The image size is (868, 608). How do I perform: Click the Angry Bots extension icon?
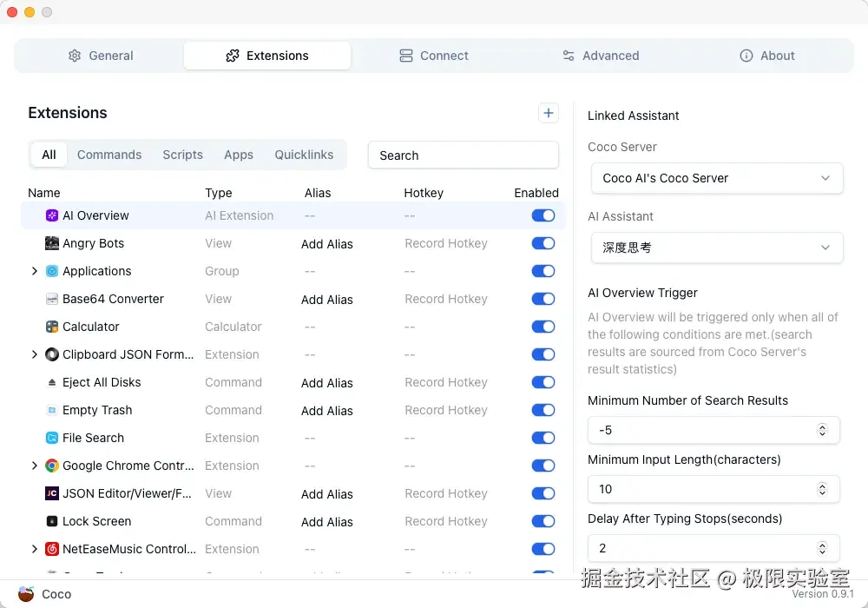pos(52,243)
